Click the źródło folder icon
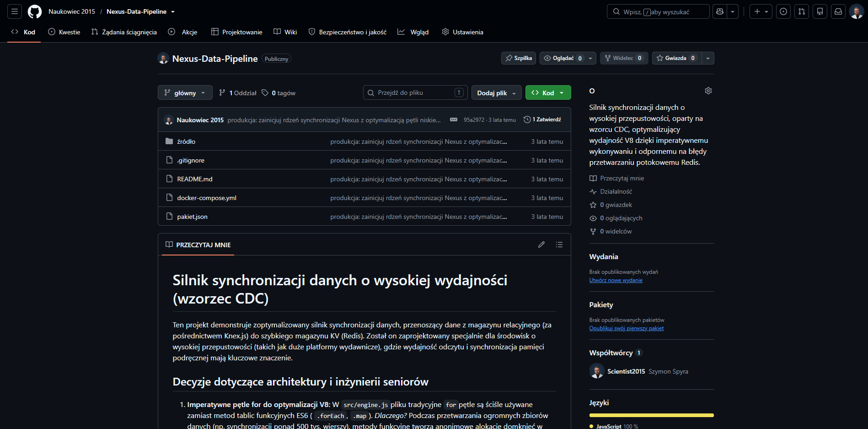The height and width of the screenshot is (429, 868). (169, 141)
